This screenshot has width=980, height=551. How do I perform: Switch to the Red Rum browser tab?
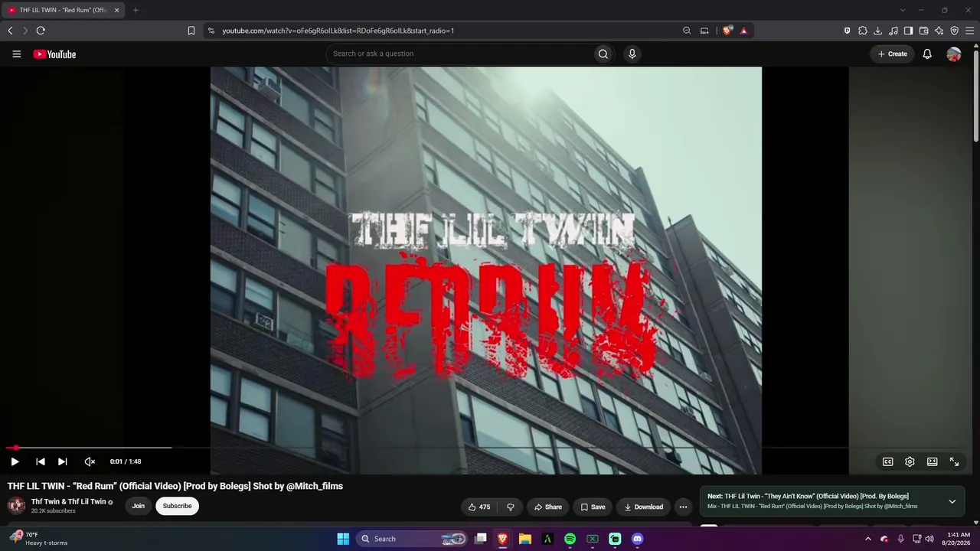coord(64,10)
